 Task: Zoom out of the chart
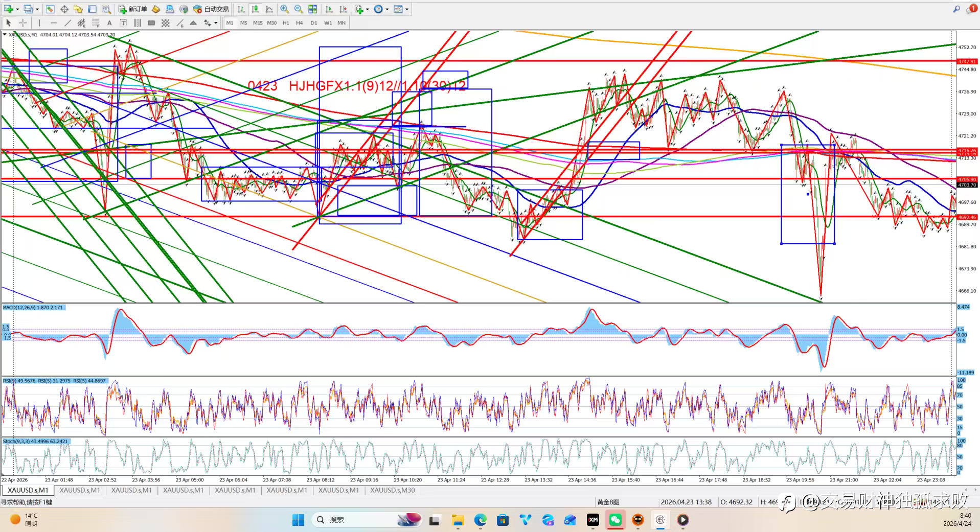point(299,9)
